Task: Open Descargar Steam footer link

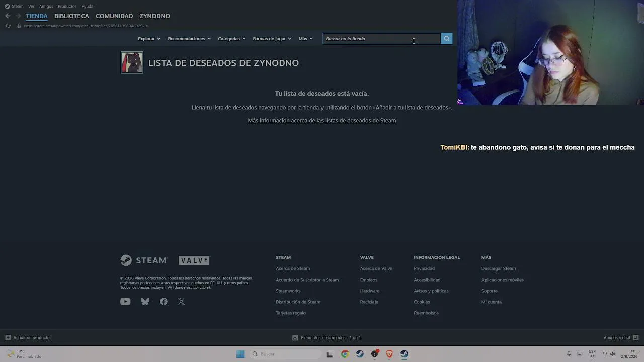Action: tap(499, 268)
